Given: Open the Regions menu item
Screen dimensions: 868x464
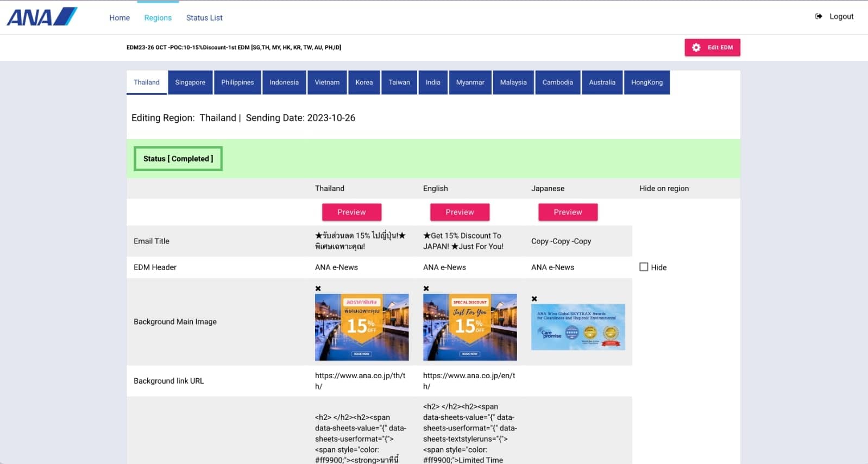Looking at the screenshot, I should pos(158,17).
